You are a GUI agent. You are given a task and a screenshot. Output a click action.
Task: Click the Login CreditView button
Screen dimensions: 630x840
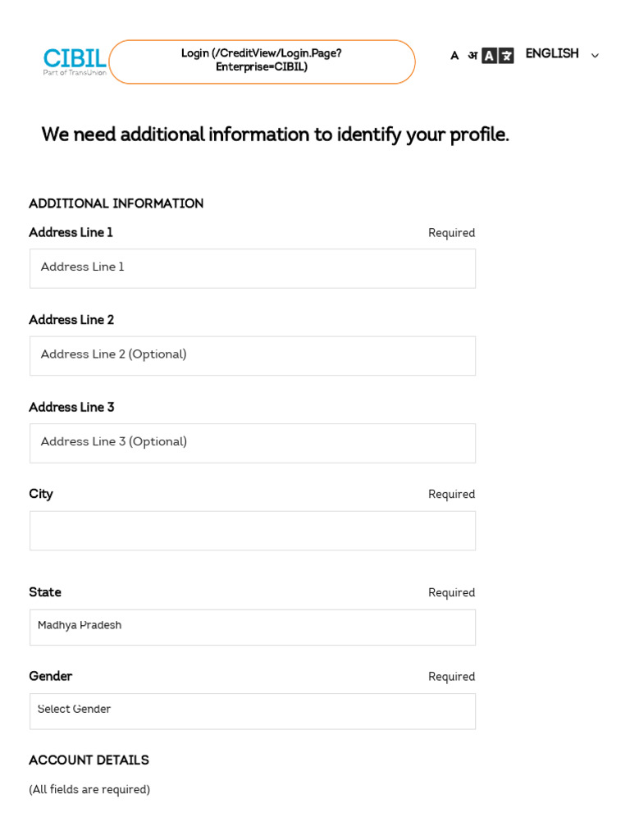[262, 61]
